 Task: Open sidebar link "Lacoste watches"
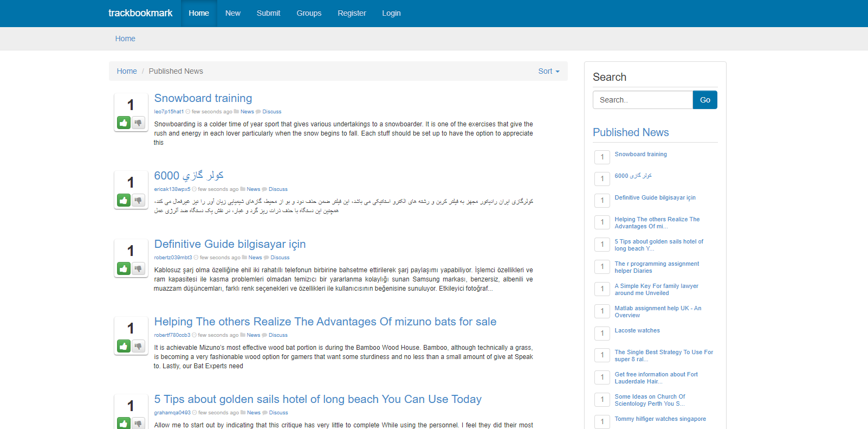637,331
